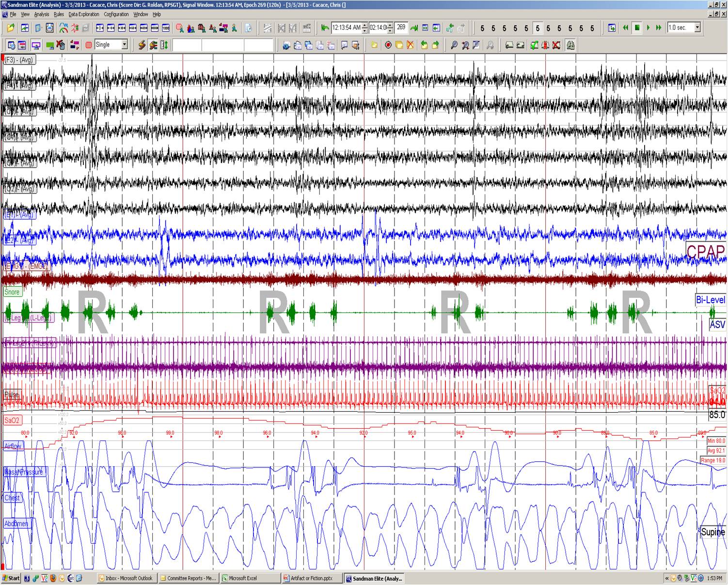Click the Snore channel label
This screenshot has width=728, height=585.
[12, 292]
